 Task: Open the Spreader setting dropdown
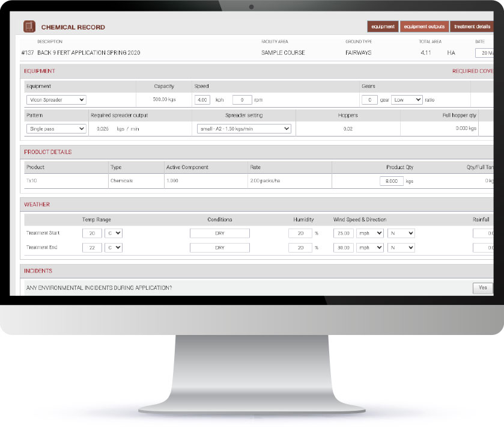point(244,129)
